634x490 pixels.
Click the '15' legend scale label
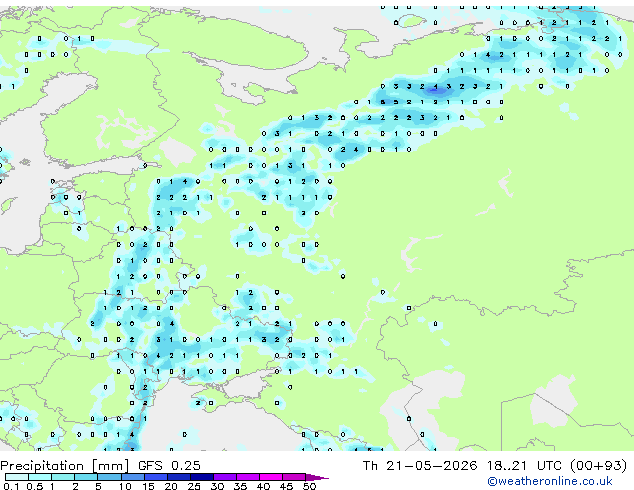tap(148, 486)
